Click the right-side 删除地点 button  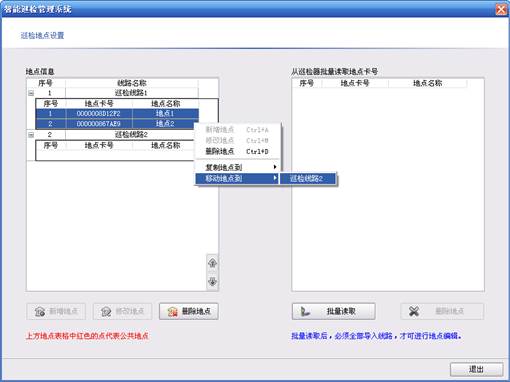click(442, 311)
